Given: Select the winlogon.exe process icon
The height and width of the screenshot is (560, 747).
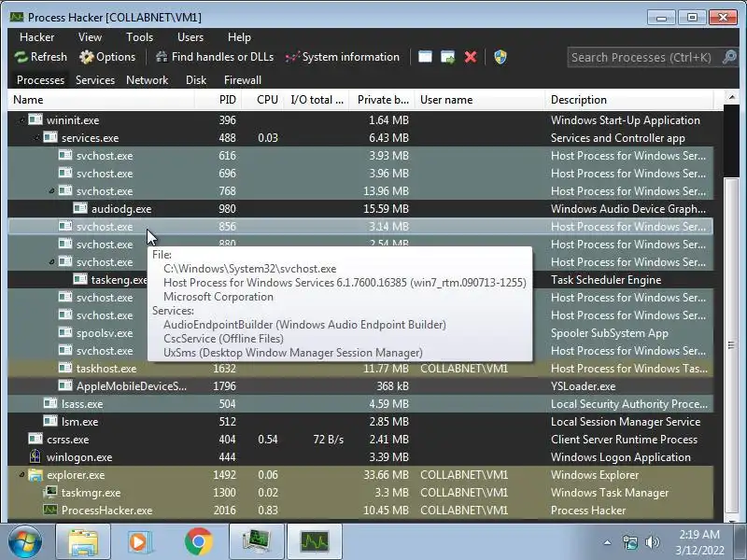Looking at the screenshot, I should point(35,456).
